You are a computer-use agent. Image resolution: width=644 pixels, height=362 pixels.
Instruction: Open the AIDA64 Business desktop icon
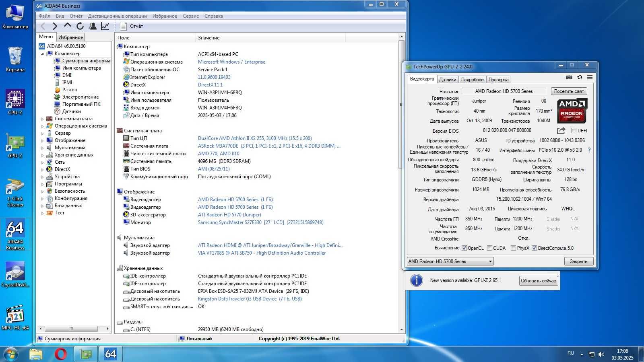tap(15, 235)
